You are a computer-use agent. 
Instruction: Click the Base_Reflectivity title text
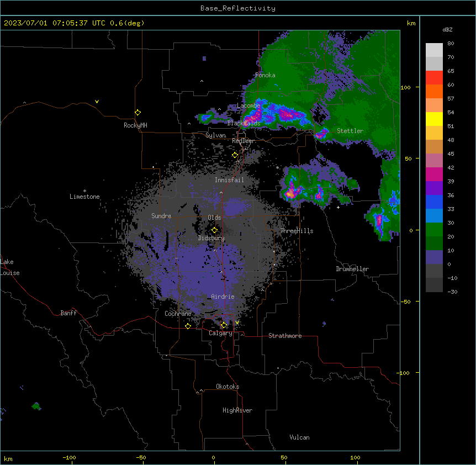pos(238,8)
